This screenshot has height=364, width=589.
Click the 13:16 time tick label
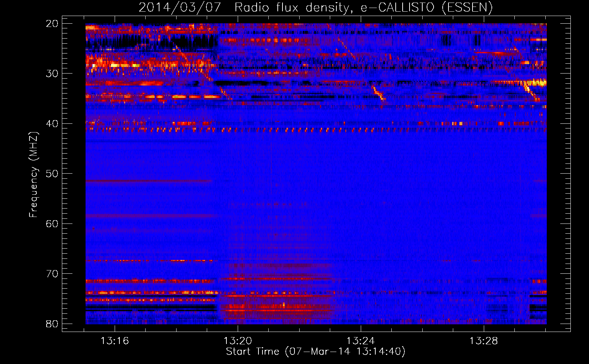[115, 341]
